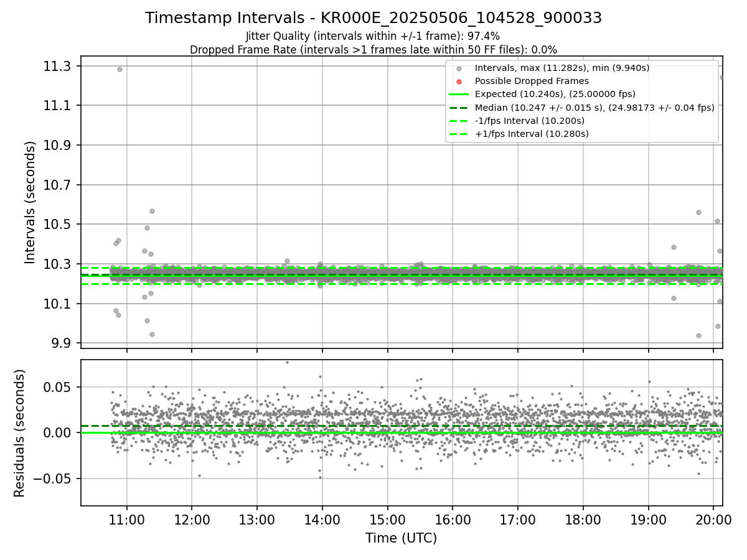Click legend entry Median (10.247 +/- 0.015 s)

[x=594, y=107]
